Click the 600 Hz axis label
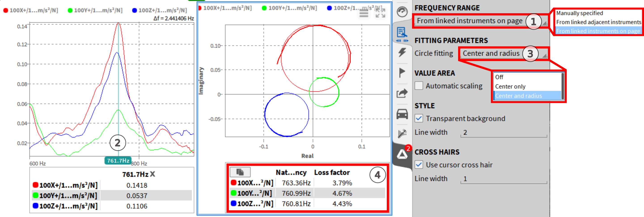This screenshot has height=217, width=644. pyautogui.click(x=38, y=164)
